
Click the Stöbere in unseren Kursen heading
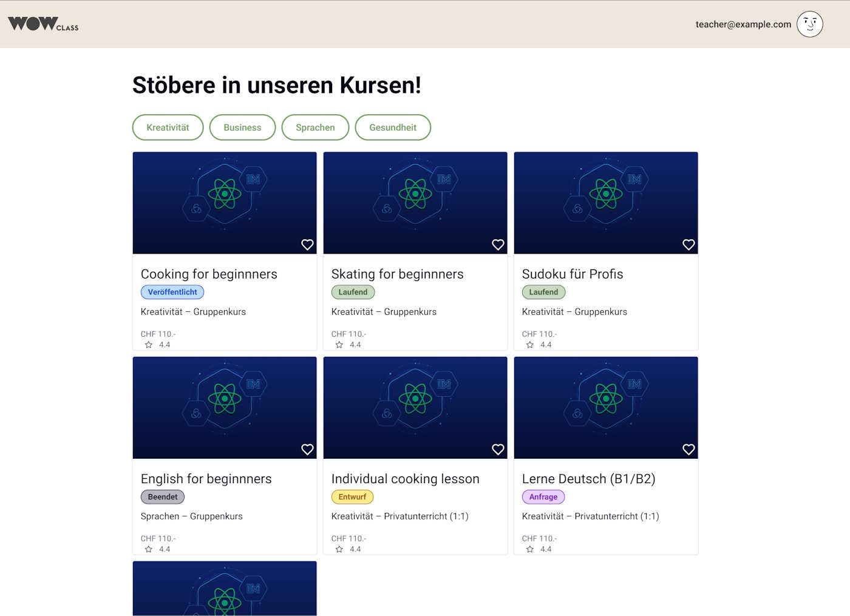[277, 85]
